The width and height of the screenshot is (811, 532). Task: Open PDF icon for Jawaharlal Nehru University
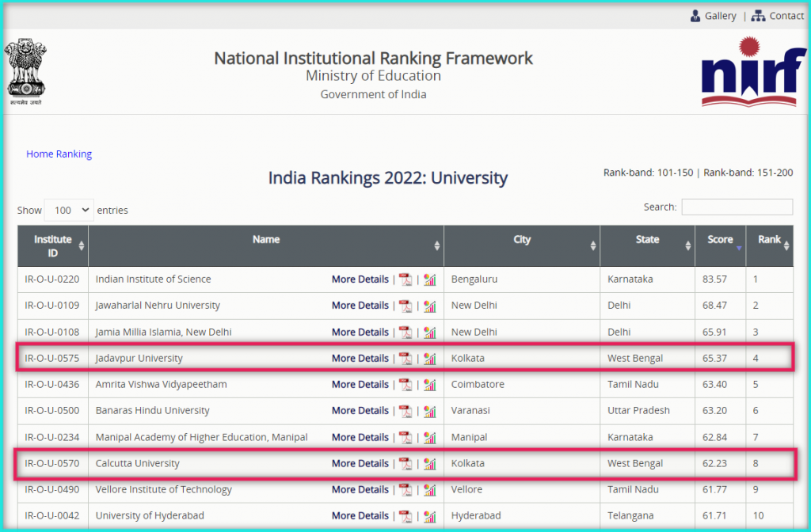[405, 306]
